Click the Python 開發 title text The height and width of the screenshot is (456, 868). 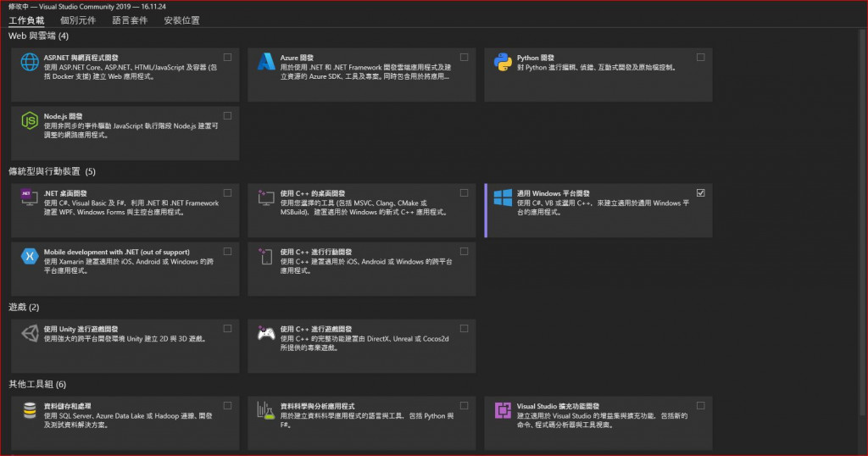(536, 58)
